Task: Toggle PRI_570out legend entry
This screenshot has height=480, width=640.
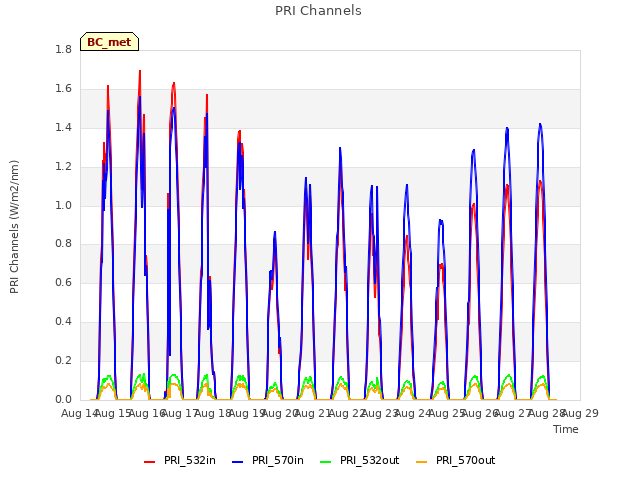Action: (456, 460)
